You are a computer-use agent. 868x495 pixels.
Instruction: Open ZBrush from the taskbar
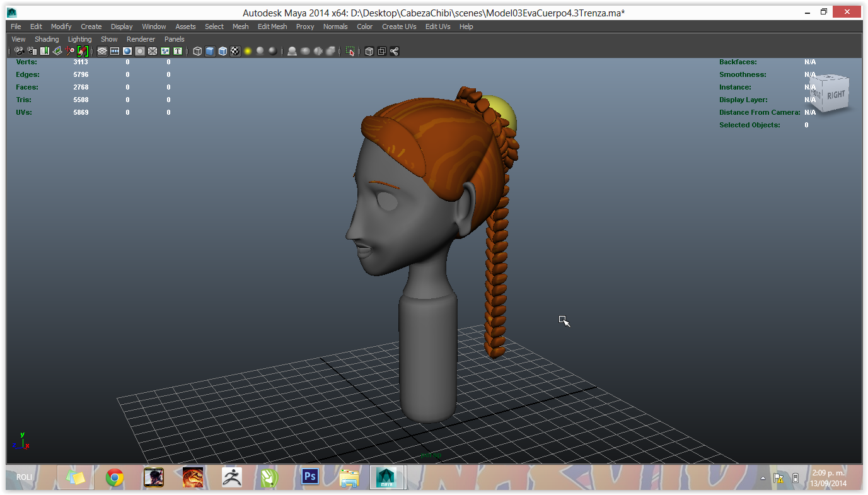(x=232, y=477)
